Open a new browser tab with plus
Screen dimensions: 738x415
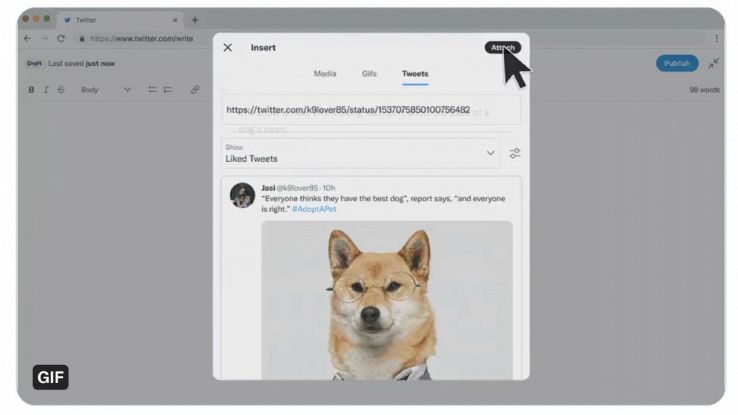pos(195,20)
